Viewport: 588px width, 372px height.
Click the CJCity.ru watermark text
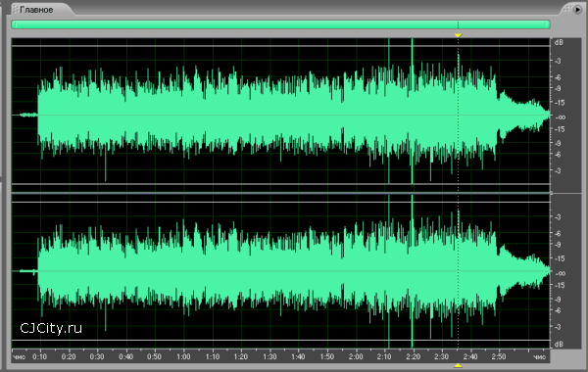pyautogui.click(x=51, y=328)
